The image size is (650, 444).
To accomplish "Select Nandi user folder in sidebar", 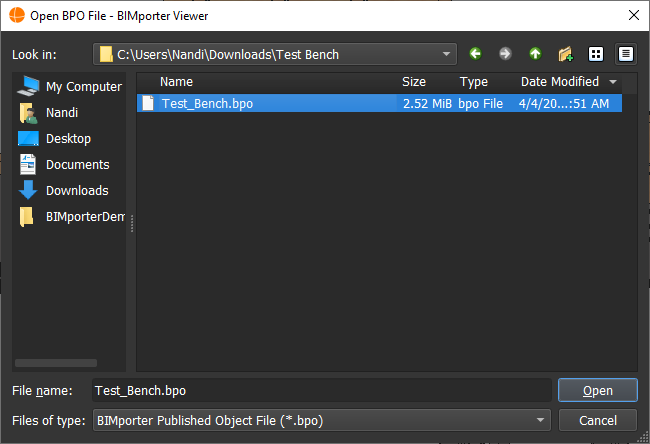I will 49,113.
